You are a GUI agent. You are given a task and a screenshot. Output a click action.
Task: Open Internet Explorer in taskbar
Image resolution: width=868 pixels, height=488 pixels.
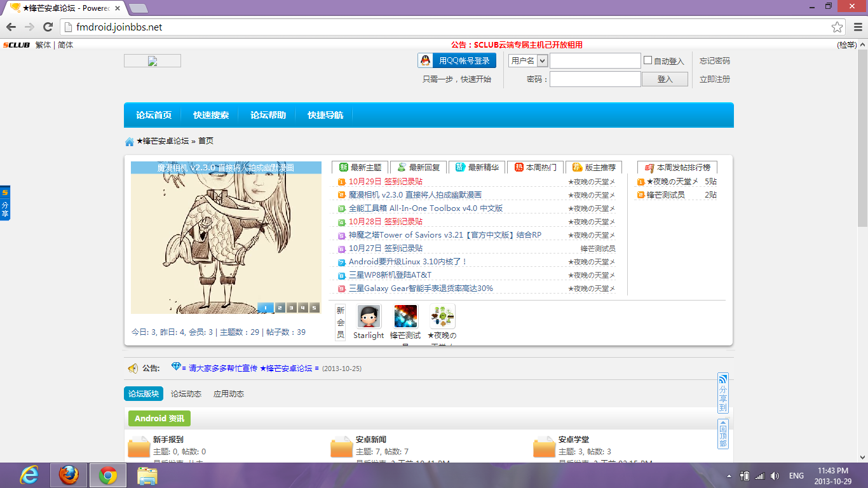coord(29,475)
